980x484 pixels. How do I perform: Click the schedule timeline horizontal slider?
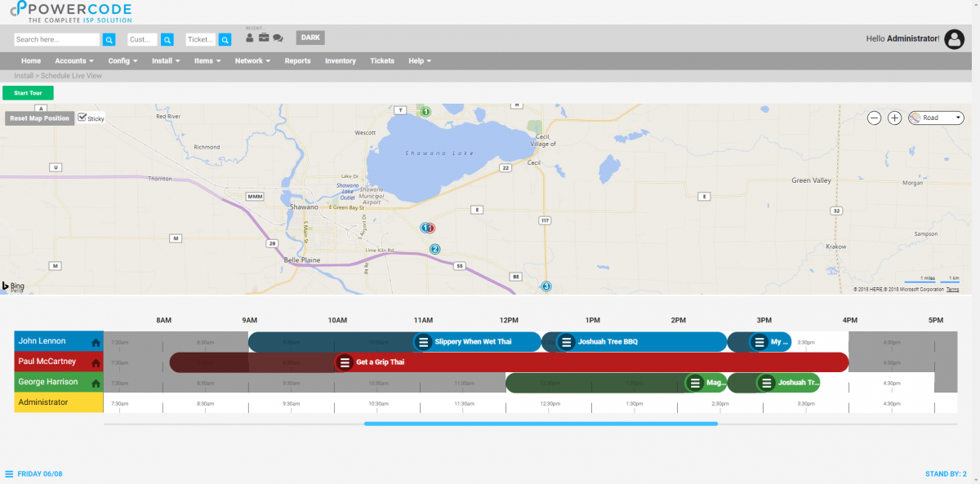(x=541, y=424)
